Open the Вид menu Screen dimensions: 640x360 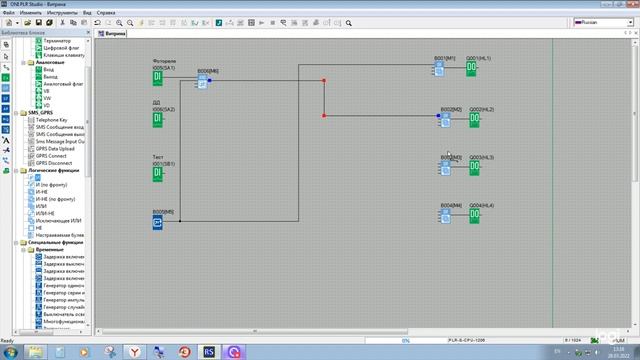[87, 13]
